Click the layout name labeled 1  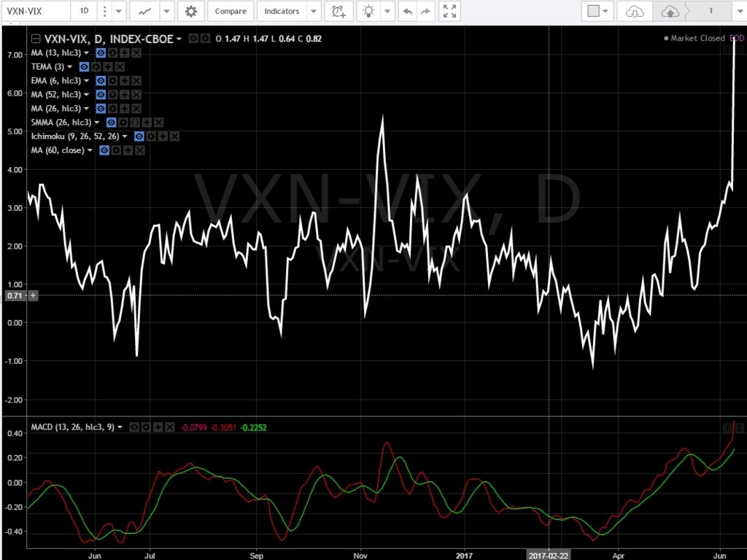[x=711, y=11]
